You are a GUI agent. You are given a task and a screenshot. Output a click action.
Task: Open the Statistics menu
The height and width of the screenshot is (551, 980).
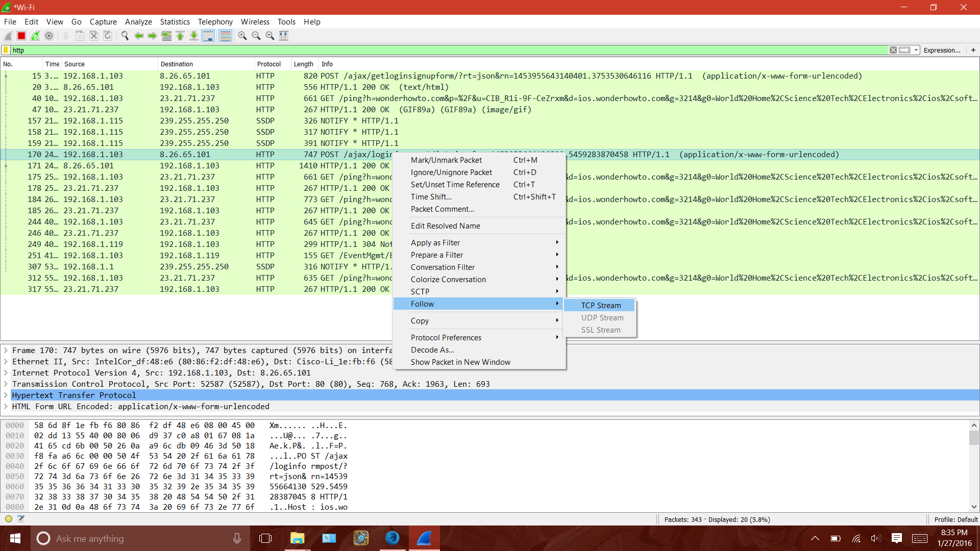click(x=175, y=22)
